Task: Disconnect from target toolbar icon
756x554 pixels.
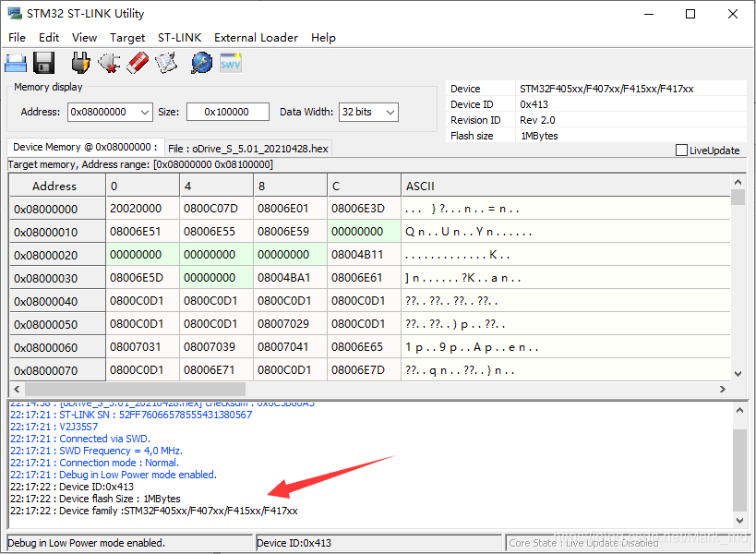Action: point(109,63)
